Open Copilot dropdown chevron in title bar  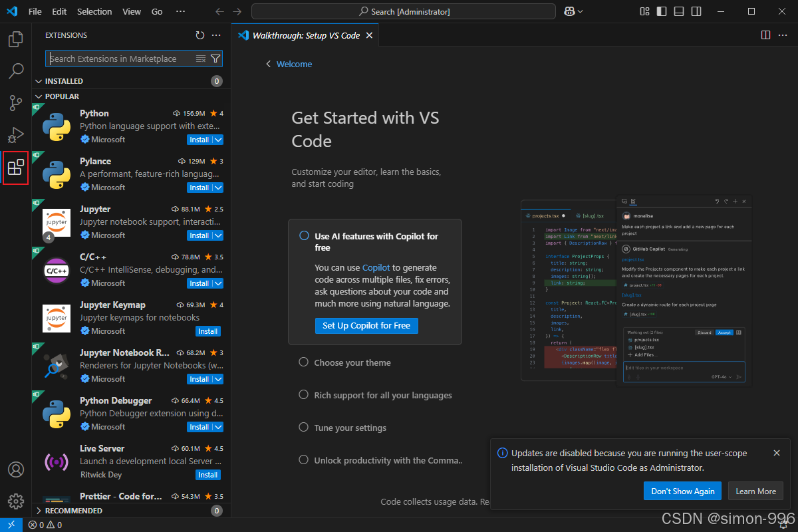click(581, 11)
